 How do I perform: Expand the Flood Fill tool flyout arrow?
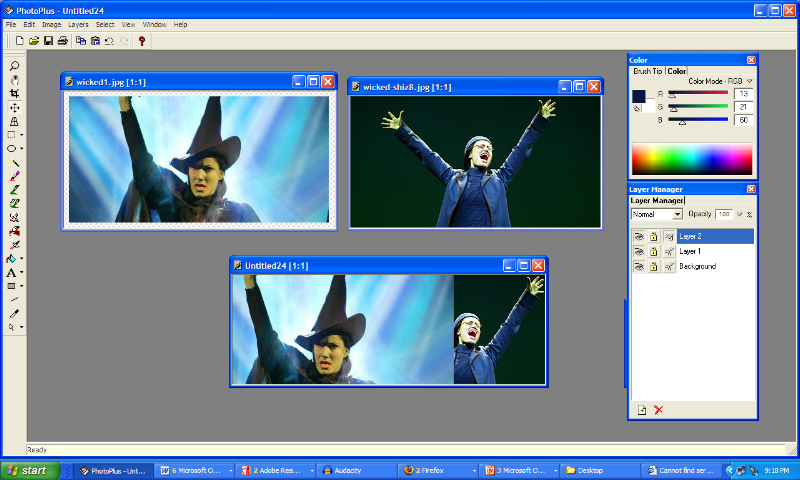click(x=21, y=259)
